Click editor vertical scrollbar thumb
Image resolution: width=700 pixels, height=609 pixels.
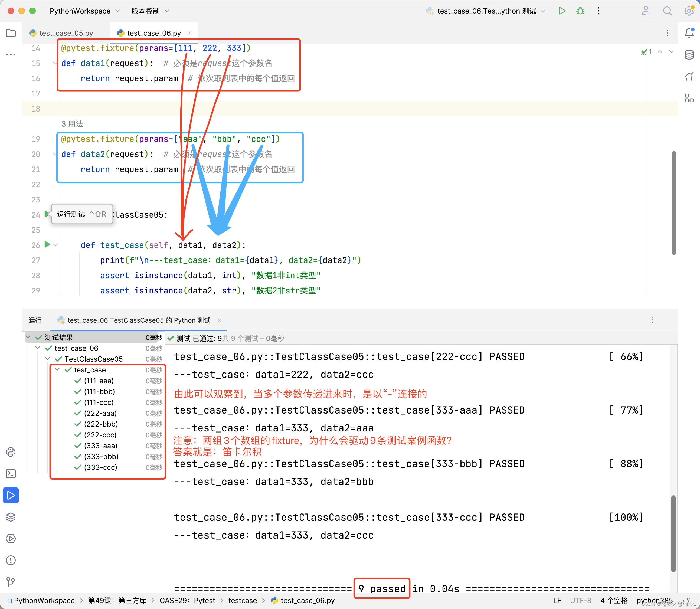(x=673, y=203)
